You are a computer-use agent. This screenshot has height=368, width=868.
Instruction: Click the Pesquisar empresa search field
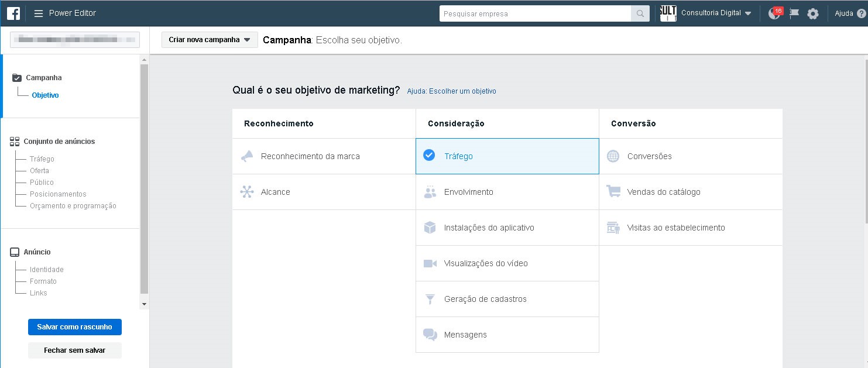535,13
